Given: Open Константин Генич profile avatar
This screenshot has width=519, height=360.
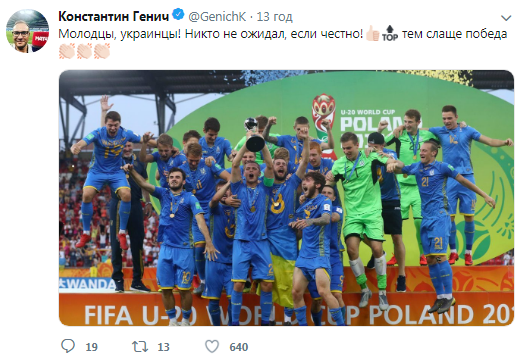Looking at the screenshot, I should (27, 31).
